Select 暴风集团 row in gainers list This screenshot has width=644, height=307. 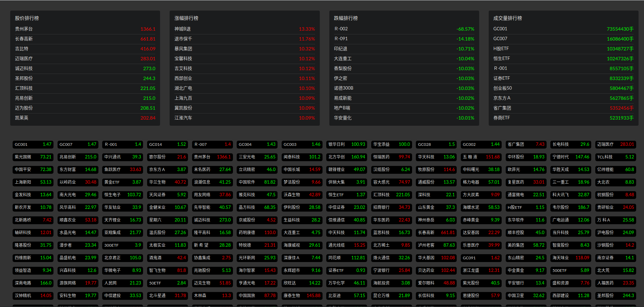pyautogui.click(x=245, y=49)
